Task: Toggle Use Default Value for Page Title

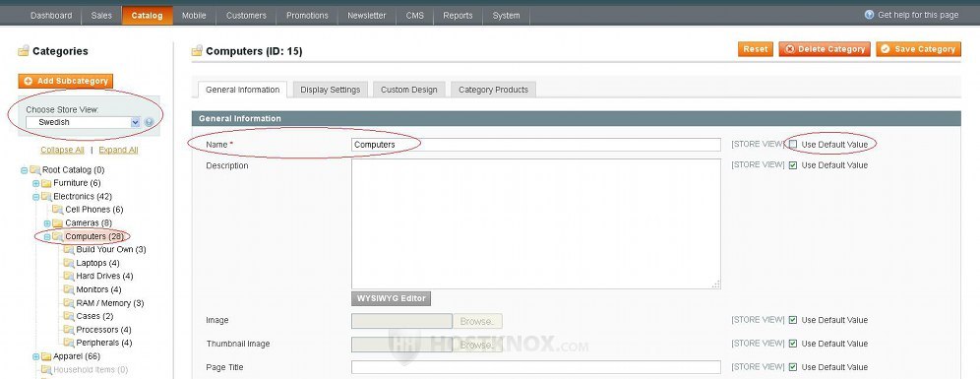Action: 793,368
